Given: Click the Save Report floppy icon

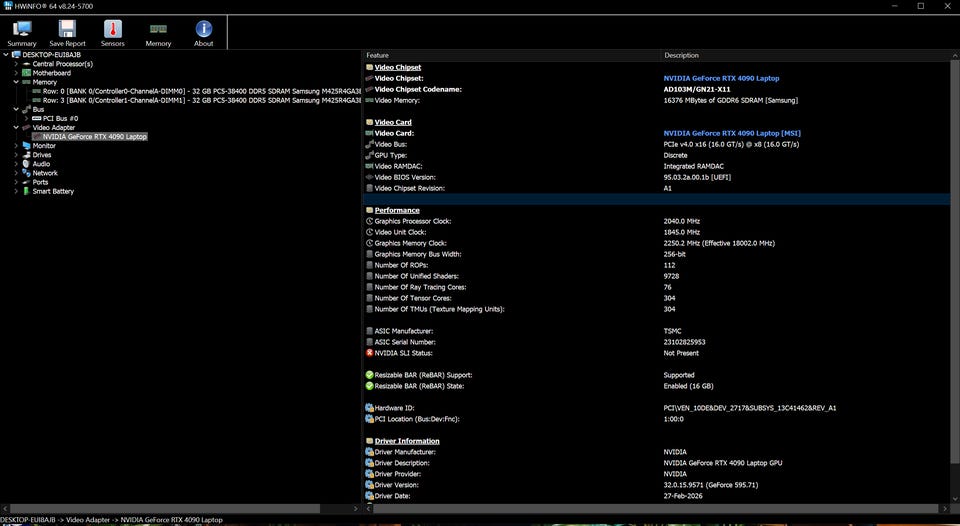Looking at the screenshot, I should 67,29.
